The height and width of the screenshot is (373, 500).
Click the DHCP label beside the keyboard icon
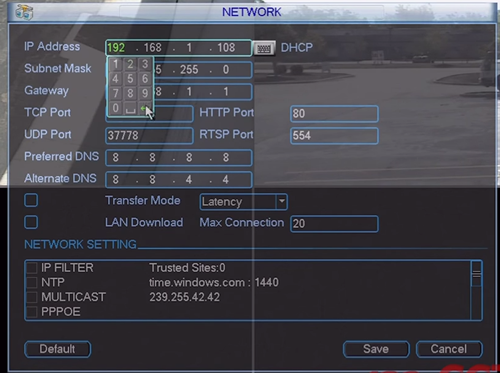[x=297, y=48]
